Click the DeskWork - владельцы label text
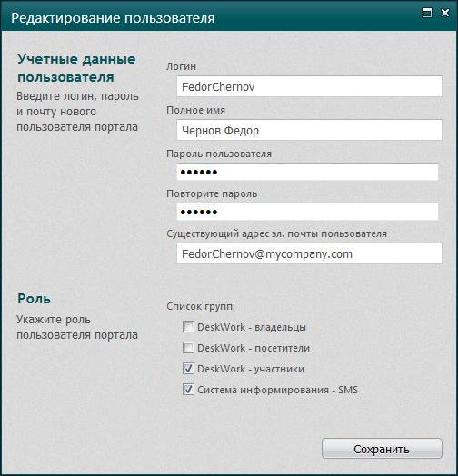Image resolution: width=458 pixels, height=476 pixels. 252,327
